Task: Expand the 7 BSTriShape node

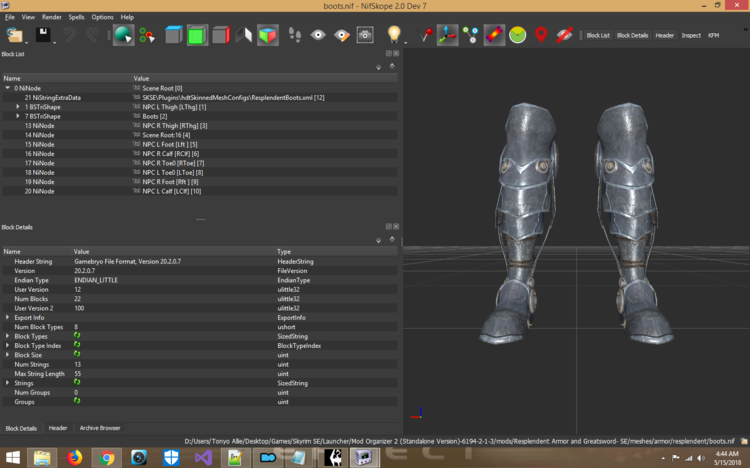Action: 18,116
